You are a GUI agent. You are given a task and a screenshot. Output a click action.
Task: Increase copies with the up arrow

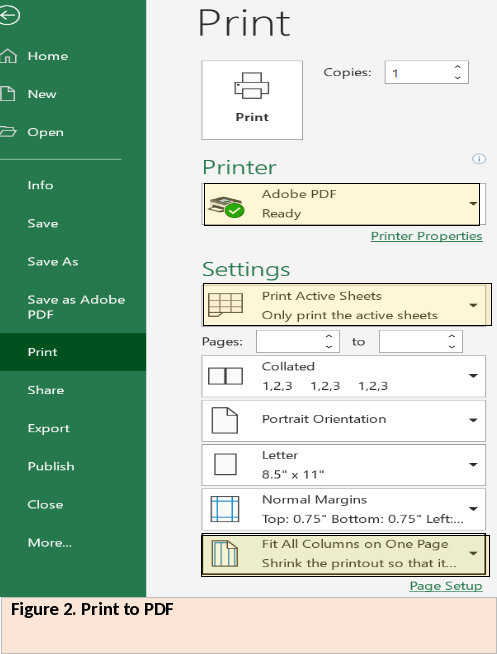coord(457,67)
